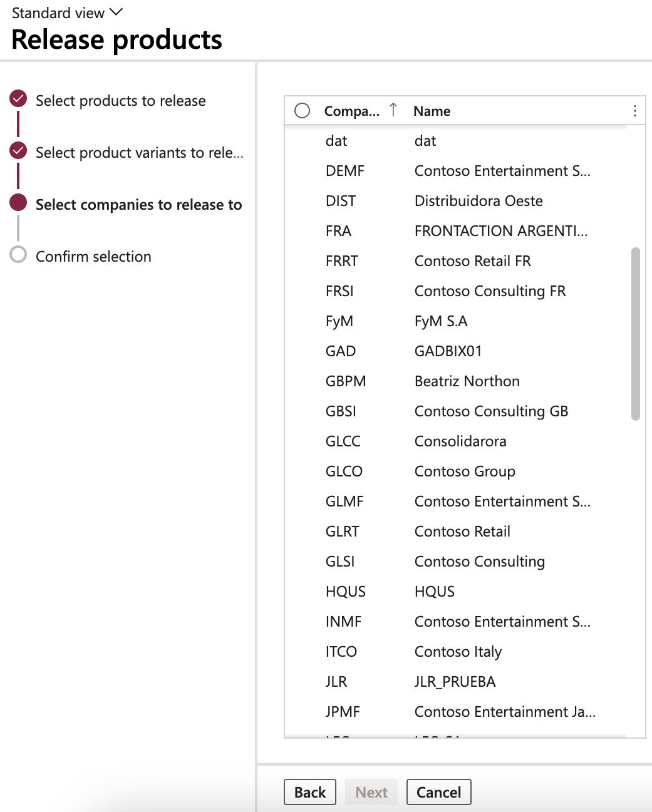Viewport: 652px width, 812px height.
Task: Open Select companies to release to step
Action: tap(138, 205)
